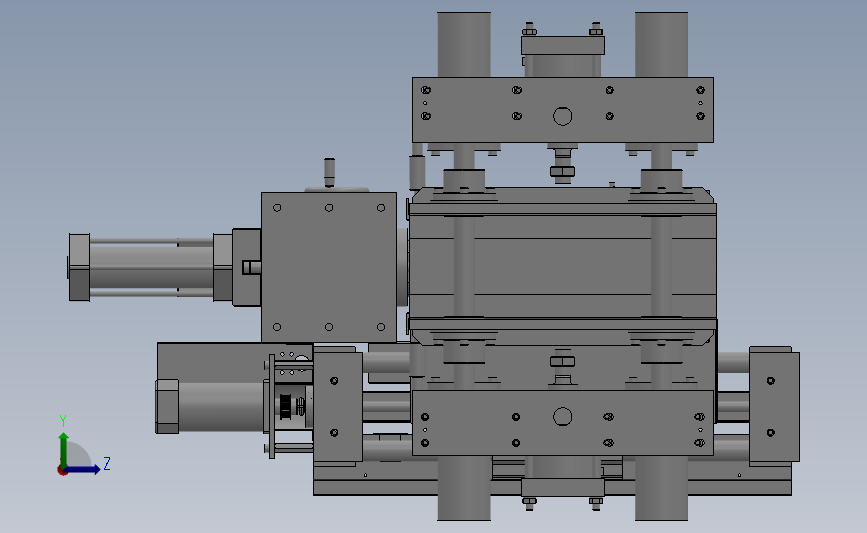
Task: Click the green Y axis of the orientation triad
Action: pyautogui.click(x=64, y=451)
